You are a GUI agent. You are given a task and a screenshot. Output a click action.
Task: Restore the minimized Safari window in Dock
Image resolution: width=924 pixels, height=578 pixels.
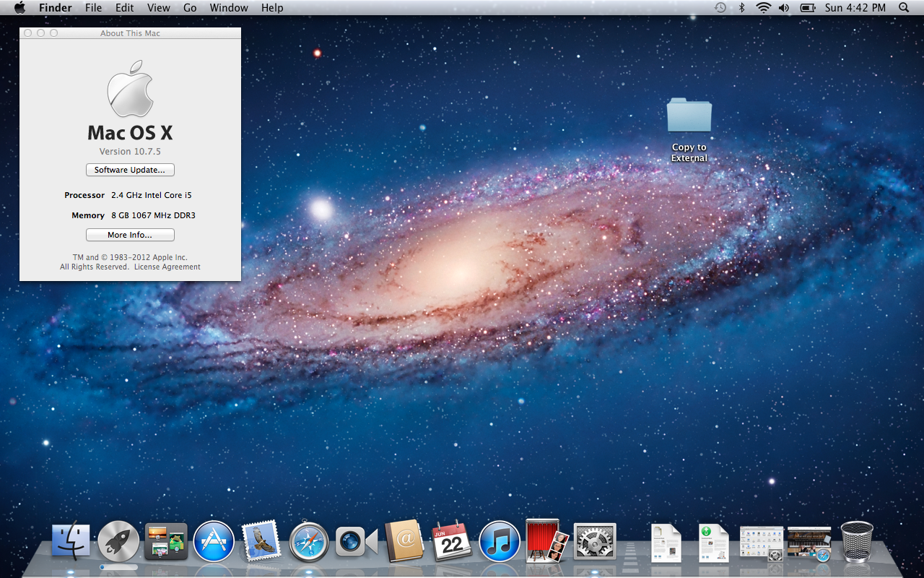(x=809, y=544)
